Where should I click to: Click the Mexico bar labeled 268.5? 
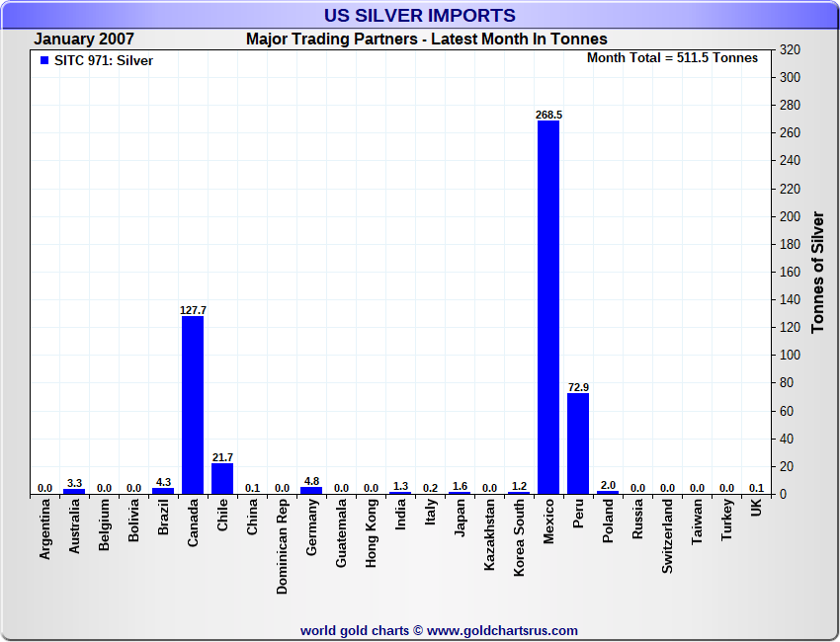548,307
